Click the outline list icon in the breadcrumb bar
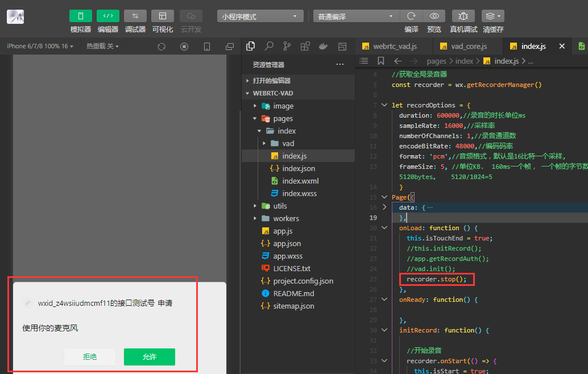The height and width of the screenshot is (374, 588). [364, 61]
